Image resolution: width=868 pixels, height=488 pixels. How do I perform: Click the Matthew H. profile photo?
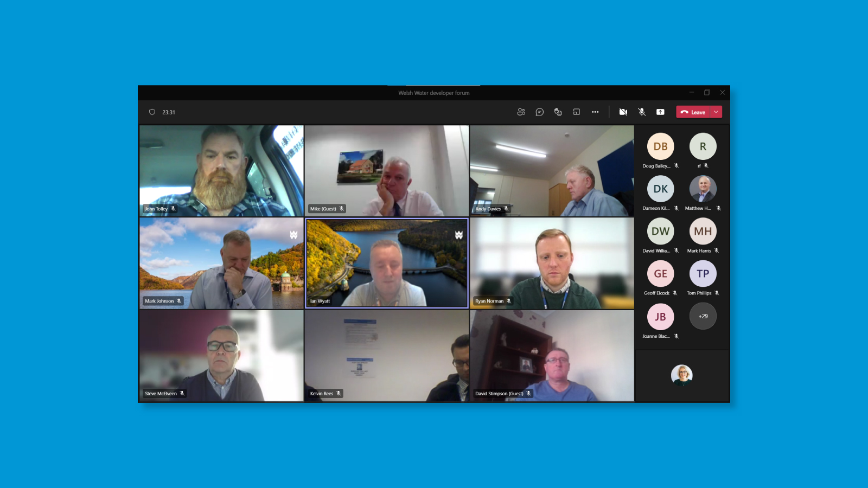click(x=703, y=189)
